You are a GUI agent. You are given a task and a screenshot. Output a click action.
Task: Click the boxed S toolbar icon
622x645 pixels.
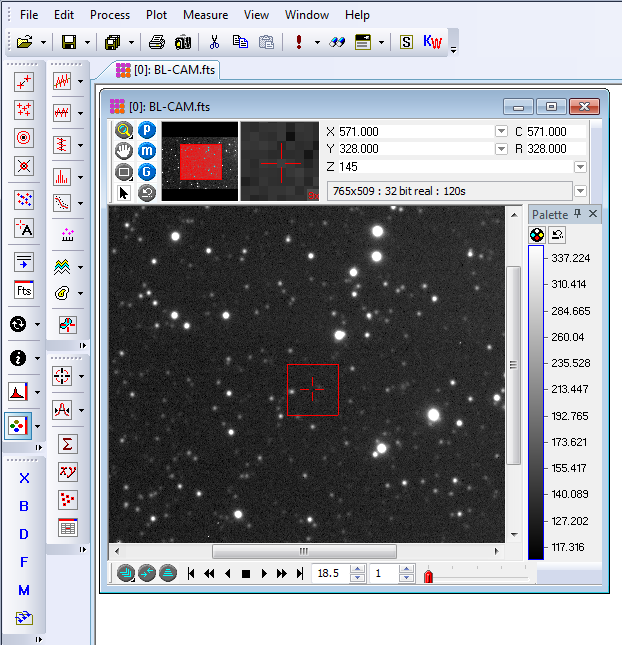click(x=406, y=42)
